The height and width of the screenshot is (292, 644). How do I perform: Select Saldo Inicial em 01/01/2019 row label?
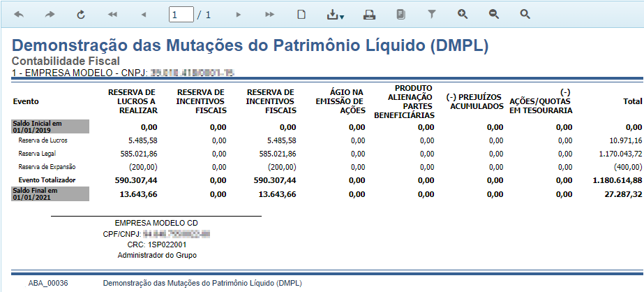(50, 126)
